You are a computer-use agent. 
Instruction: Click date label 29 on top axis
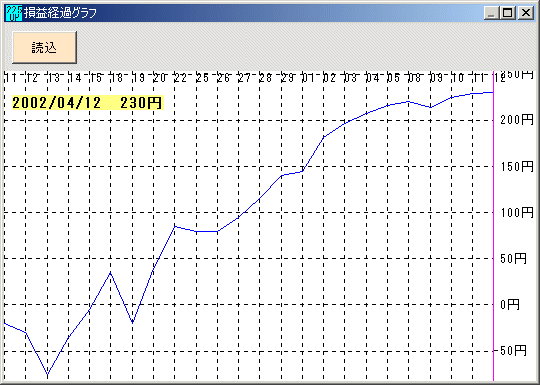(x=287, y=79)
